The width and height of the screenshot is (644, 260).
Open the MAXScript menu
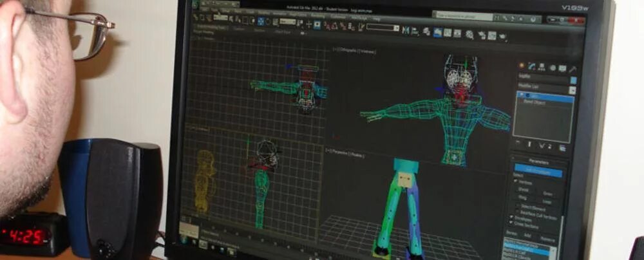click(359, 18)
